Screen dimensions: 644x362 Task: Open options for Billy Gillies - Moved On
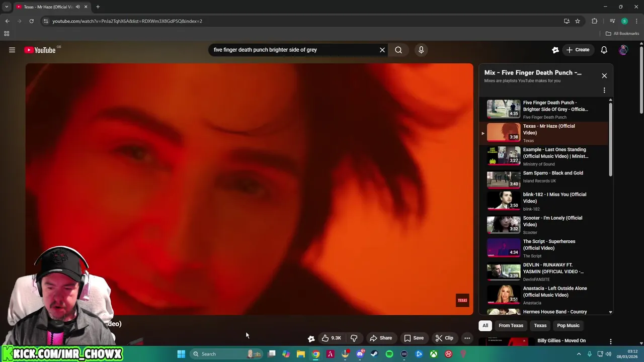click(x=610, y=342)
